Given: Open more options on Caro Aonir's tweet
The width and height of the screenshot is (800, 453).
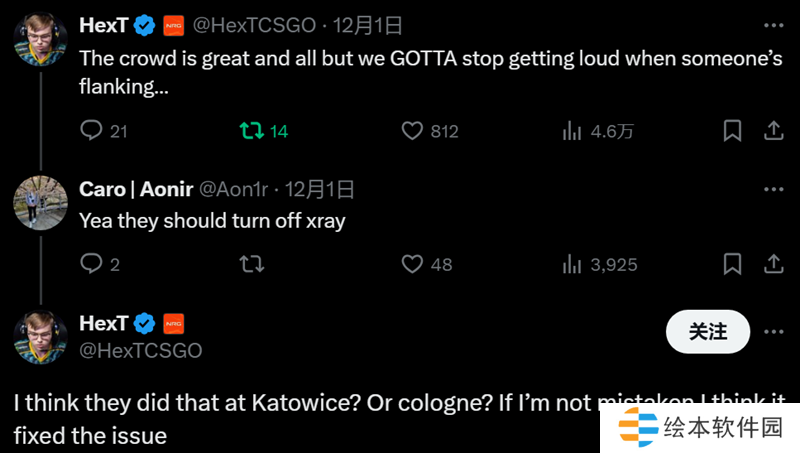Looking at the screenshot, I should [x=773, y=189].
